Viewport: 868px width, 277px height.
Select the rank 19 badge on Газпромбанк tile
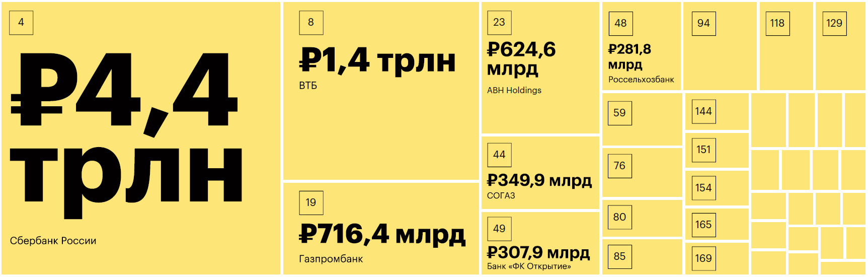(x=311, y=202)
